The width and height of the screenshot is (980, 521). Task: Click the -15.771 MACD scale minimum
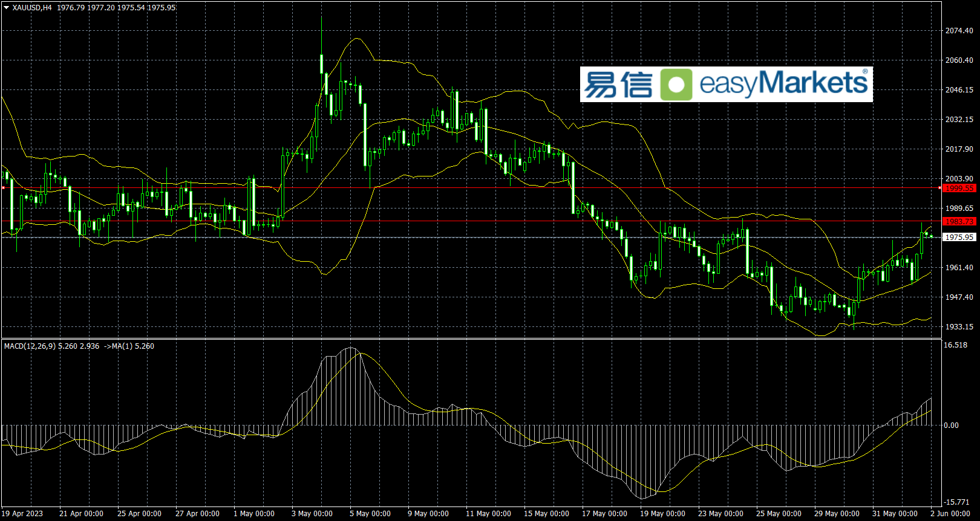(x=957, y=502)
